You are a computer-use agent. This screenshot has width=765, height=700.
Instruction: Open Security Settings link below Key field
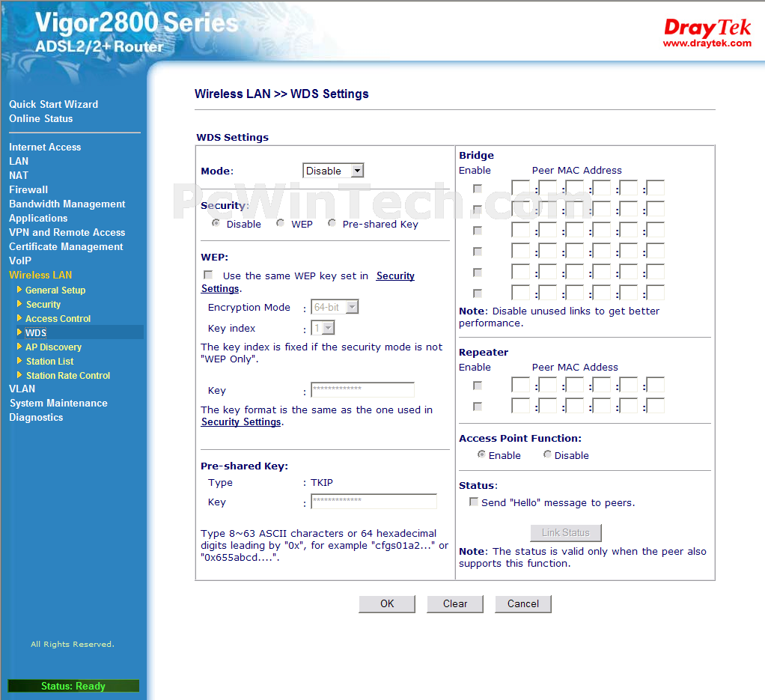[x=241, y=422]
